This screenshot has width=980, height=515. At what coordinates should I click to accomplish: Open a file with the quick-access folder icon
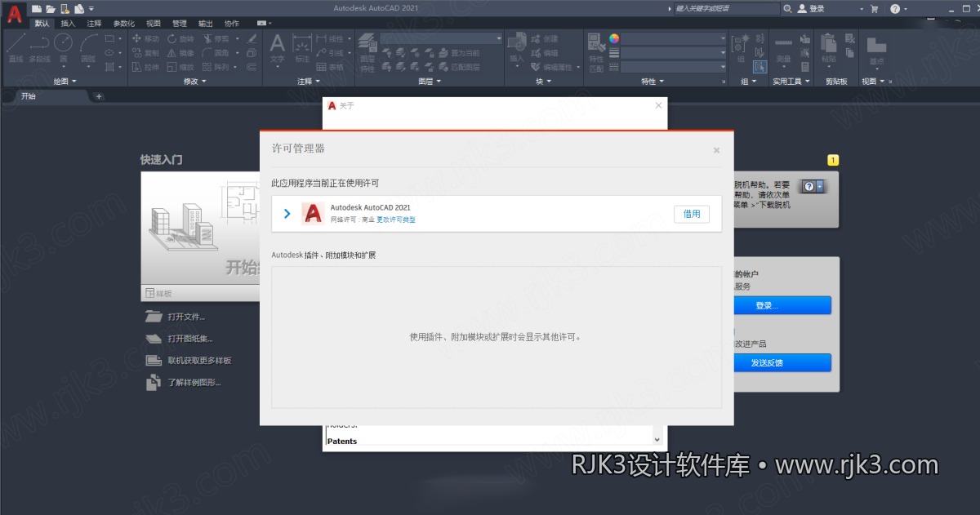coord(51,8)
